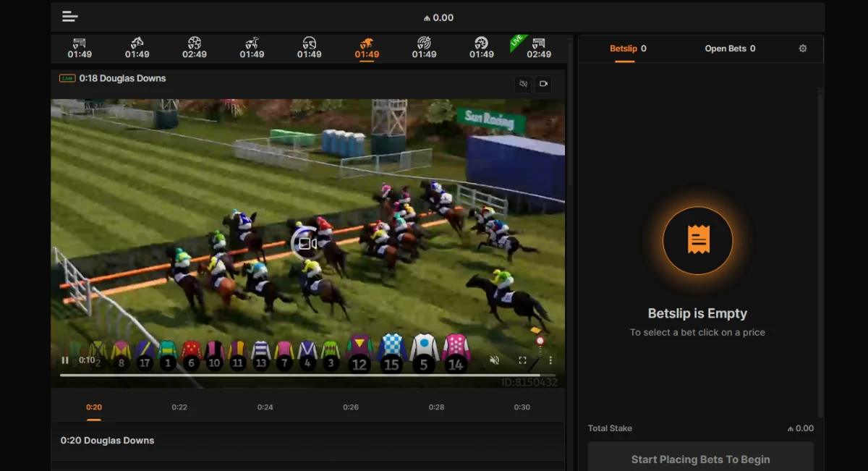
Task: Select the racing helmet event icon
Action: [x=309, y=48]
